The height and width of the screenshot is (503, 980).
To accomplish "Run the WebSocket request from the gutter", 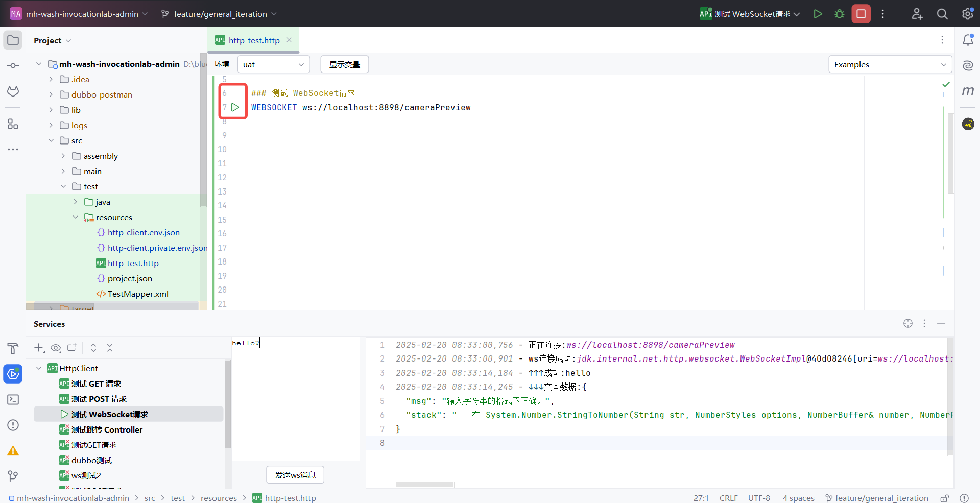I will 235,107.
